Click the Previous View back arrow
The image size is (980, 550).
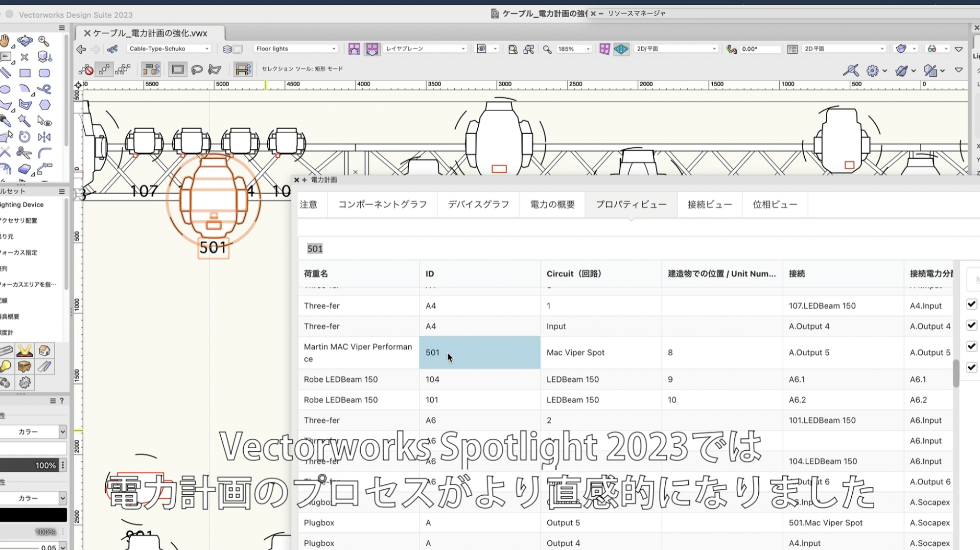click(x=81, y=49)
